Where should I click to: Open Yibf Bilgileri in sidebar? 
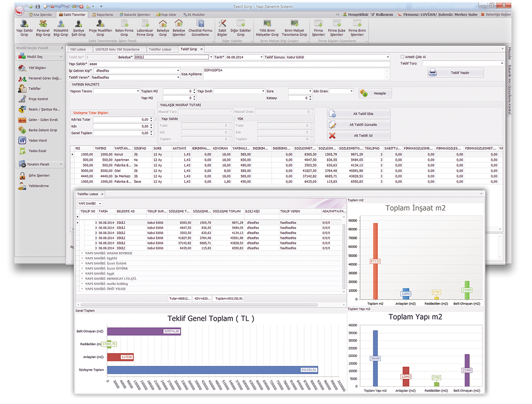[x=37, y=68]
